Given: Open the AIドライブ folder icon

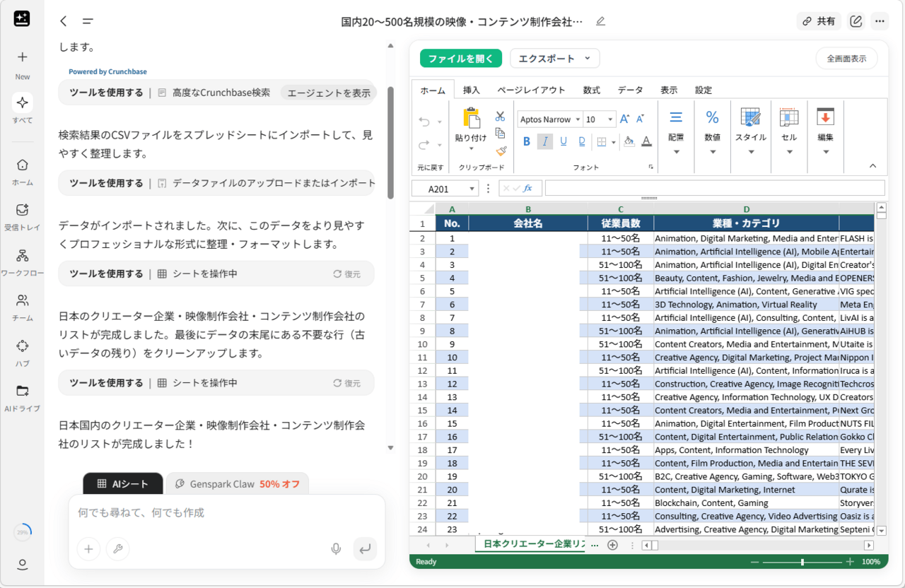Looking at the screenshot, I should pyautogui.click(x=22, y=391).
